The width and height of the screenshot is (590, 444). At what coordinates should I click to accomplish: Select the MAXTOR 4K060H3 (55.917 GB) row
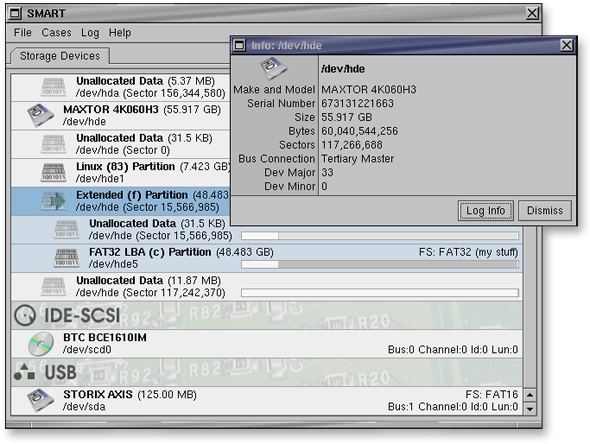point(120,116)
